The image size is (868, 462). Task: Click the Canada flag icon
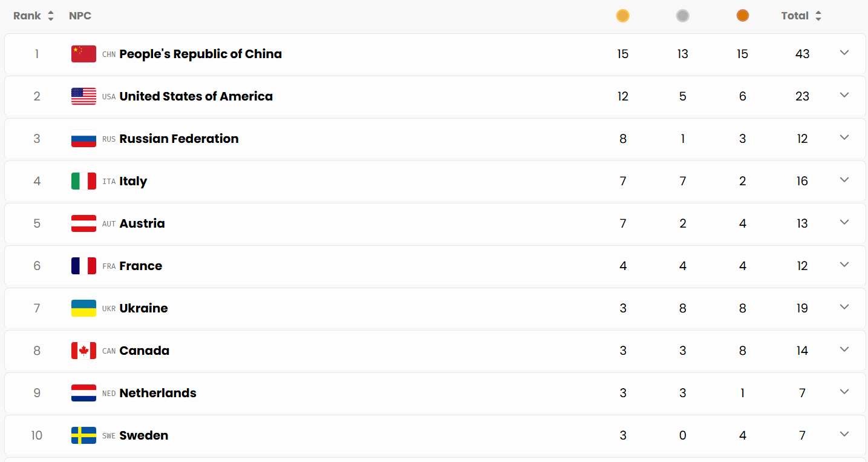(83, 351)
